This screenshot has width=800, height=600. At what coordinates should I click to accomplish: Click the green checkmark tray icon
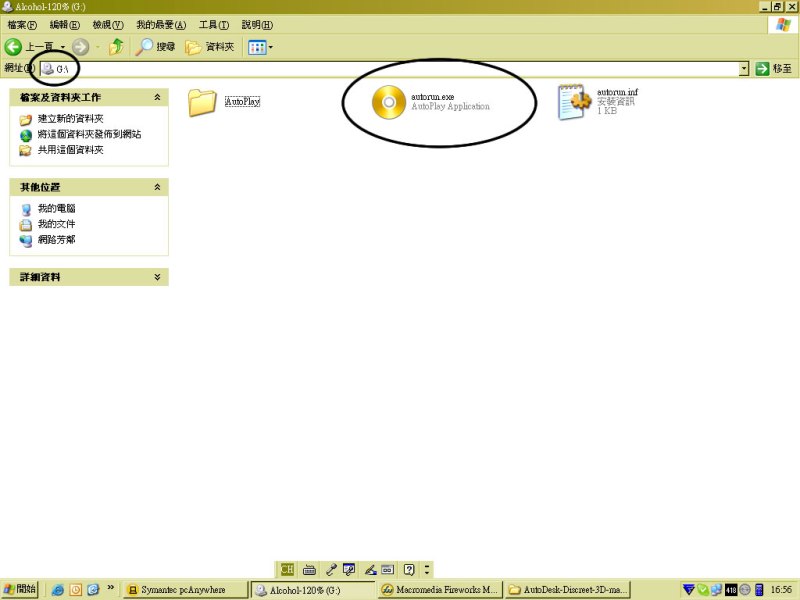tap(703, 590)
